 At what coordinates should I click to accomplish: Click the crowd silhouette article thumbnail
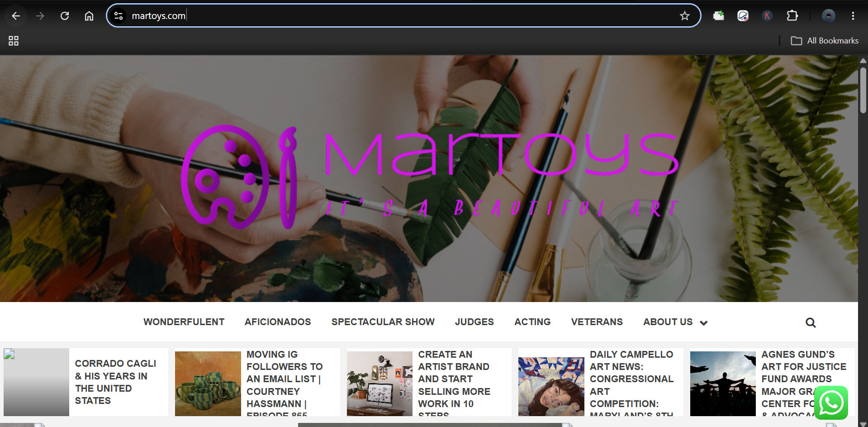click(723, 384)
